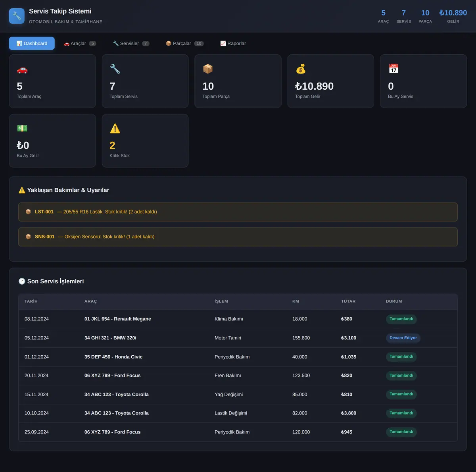Click the TUTAR column header
Screen dimensions: 476x472
coord(348,301)
